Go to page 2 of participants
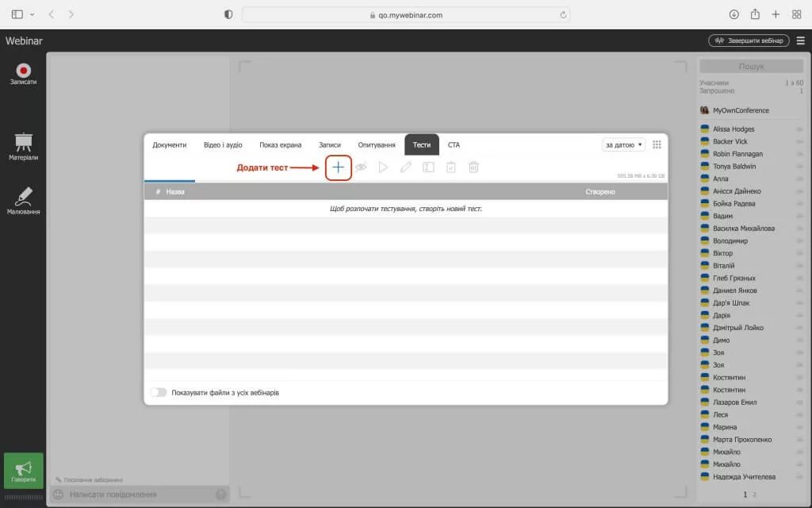The width and height of the screenshot is (812, 508). pyautogui.click(x=754, y=495)
